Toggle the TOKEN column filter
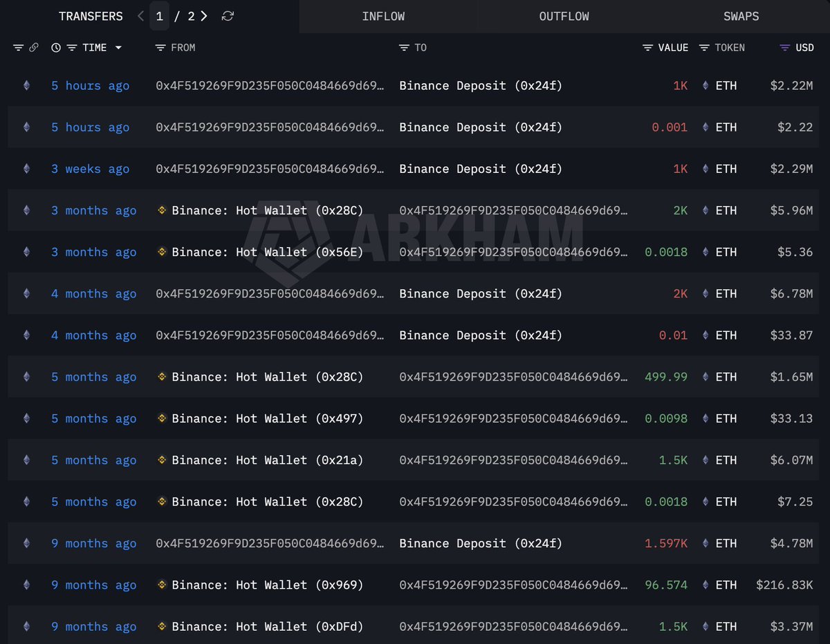 (704, 48)
